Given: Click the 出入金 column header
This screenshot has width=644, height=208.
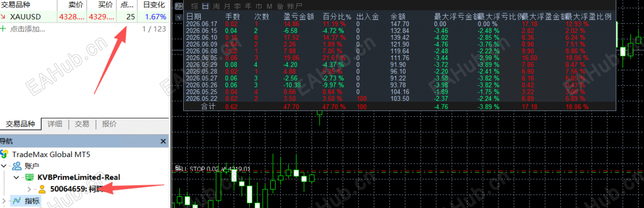Looking at the screenshot, I should pos(367,17).
